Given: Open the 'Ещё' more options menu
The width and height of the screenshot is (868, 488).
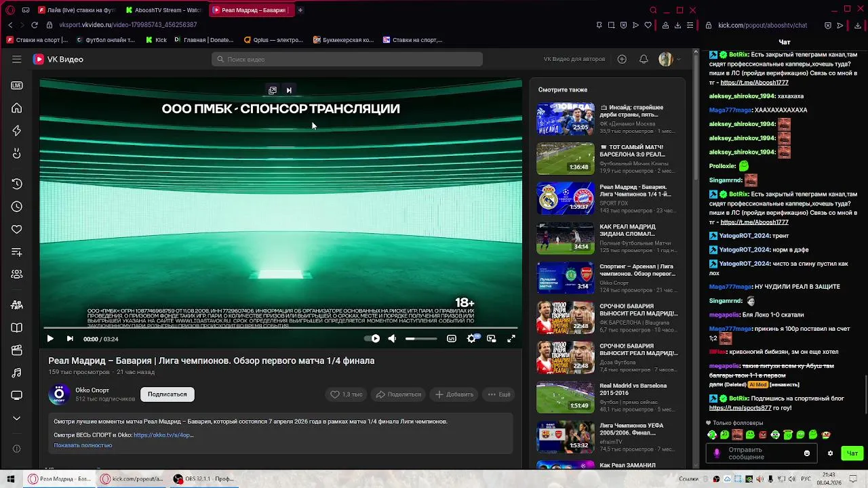Looking at the screenshot, I should pyautogui.click(x=498, y=394).
